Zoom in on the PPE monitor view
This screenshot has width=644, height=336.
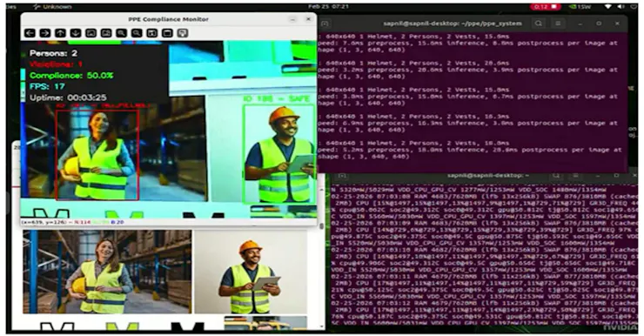click(x=121, y=33)
